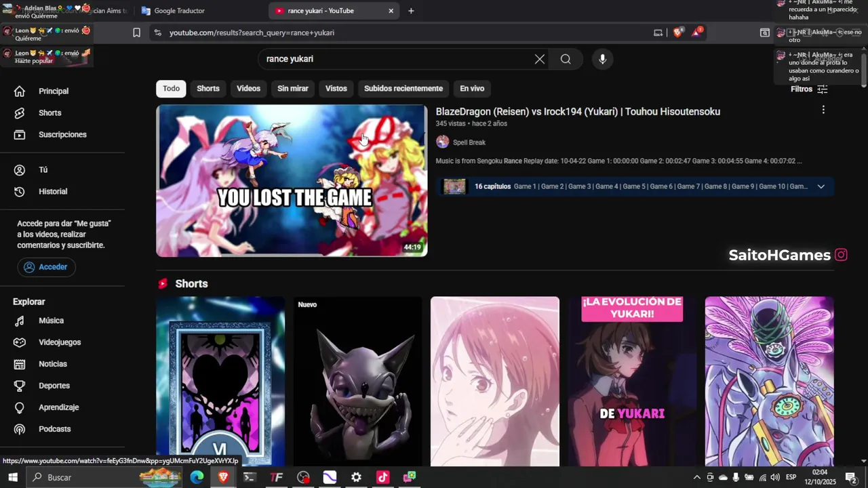Start voice search with the microphone

(x=602, y=59)
